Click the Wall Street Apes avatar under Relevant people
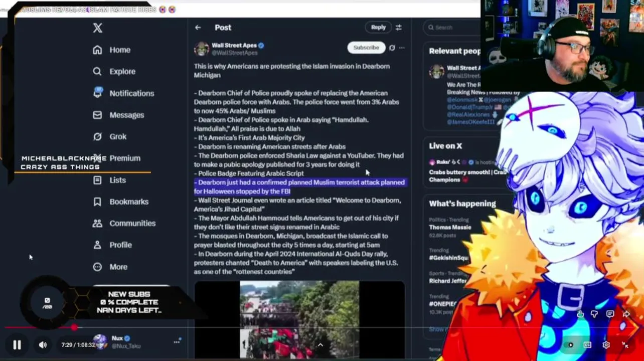The height and width of the screenshot is (361, 644). coord(436,72)
